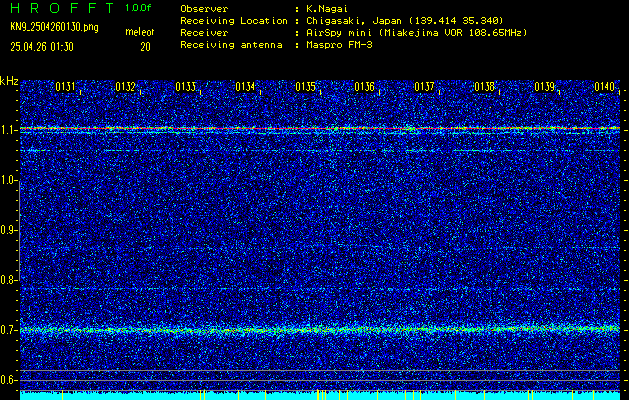Click the kHz unit label
Viewport: 629px width, 400px height.
tap(9, 81)
